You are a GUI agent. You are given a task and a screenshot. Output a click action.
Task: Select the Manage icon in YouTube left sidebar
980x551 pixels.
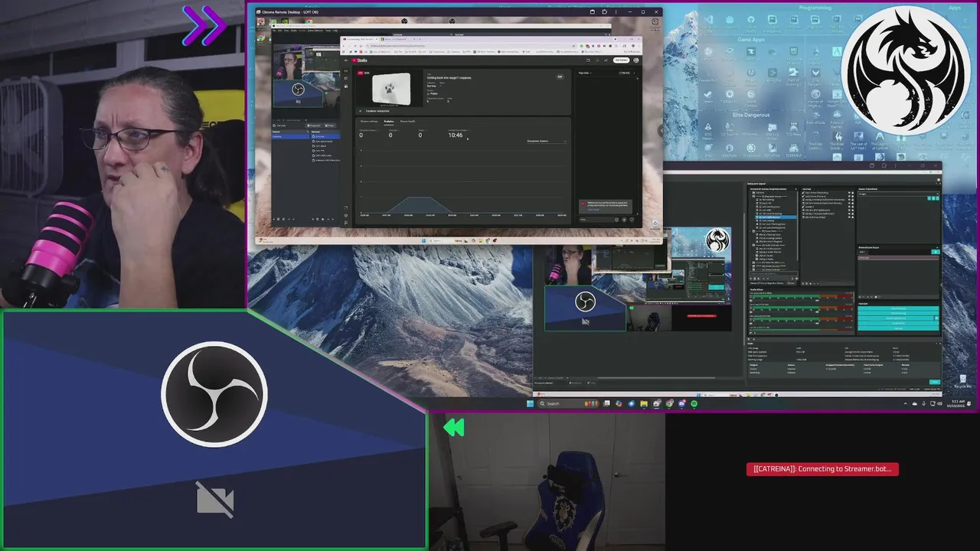point(346,86)
